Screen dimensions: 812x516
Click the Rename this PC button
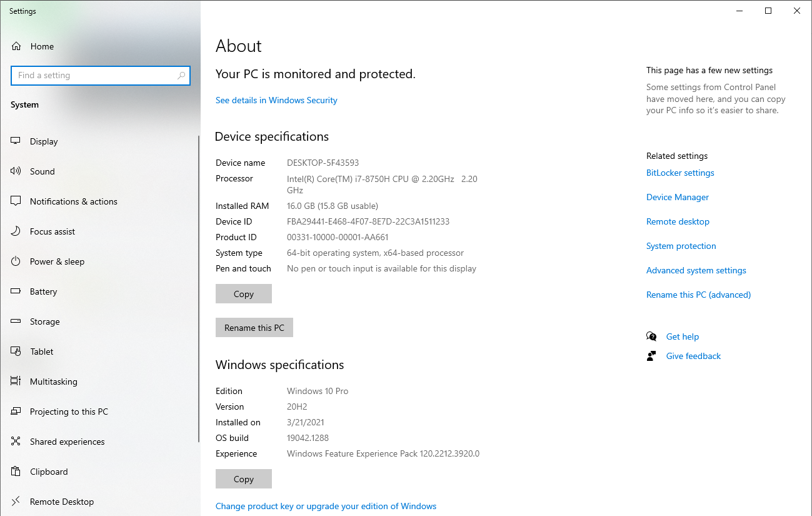click(254, 328)
